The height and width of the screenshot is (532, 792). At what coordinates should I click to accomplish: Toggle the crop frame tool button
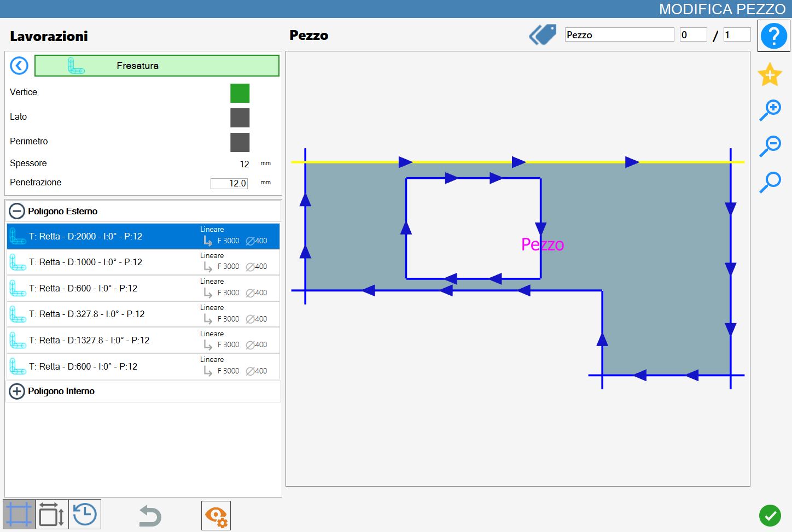click(19, 515)
